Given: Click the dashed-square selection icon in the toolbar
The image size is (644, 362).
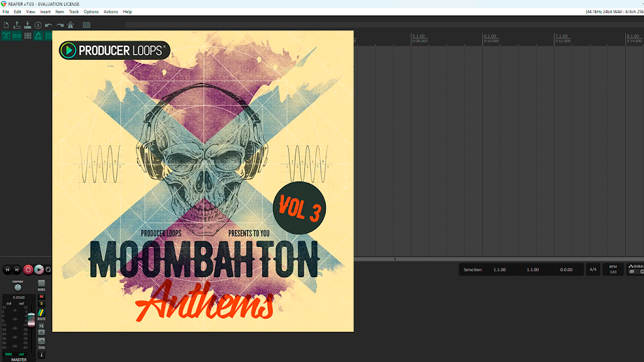Looking at the screenshot, I should [86, 25].
